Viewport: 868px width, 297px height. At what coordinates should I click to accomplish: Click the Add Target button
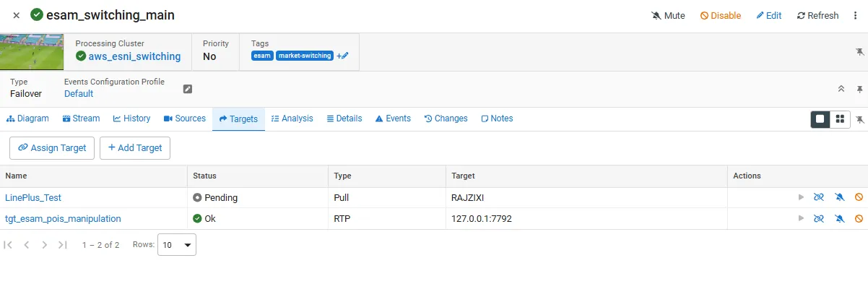pos(135,147)
